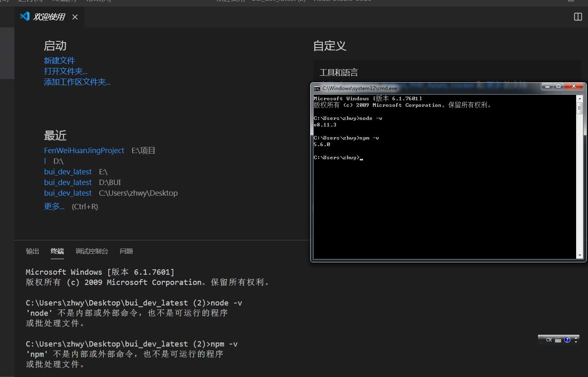Select the 终端 panel tab
The height and width of the screenshot is (377, 588).
(x=57, y=251)
